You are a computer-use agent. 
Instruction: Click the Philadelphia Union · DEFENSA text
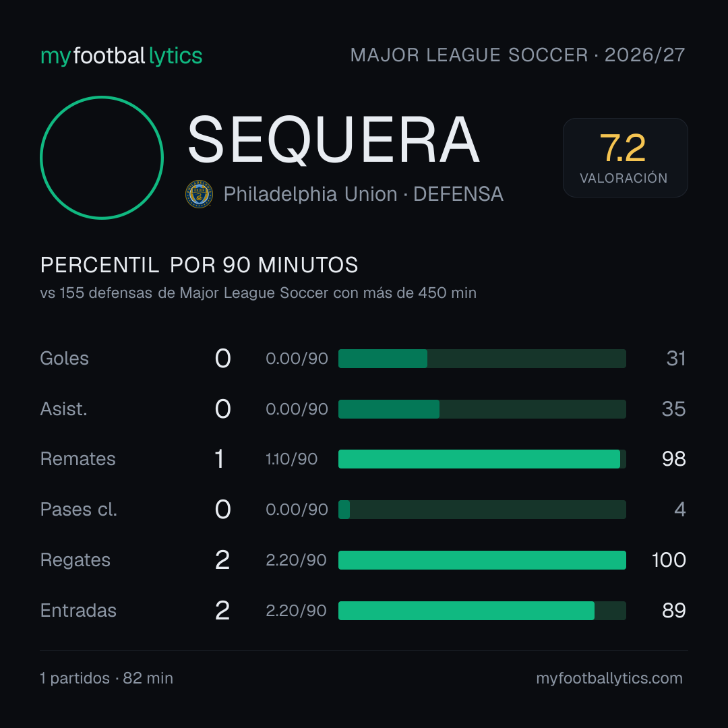pos(363,194)
